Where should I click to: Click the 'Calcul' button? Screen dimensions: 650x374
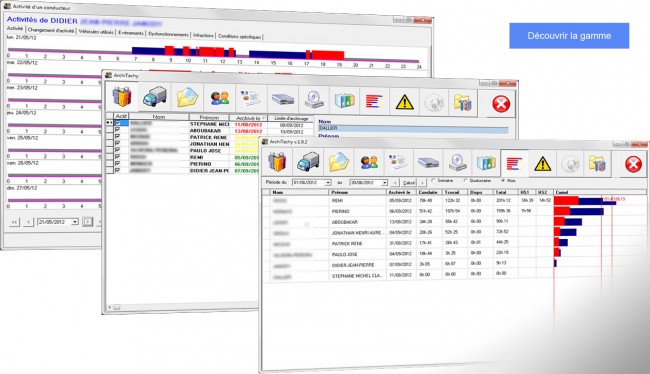click(x=409, y=183)
